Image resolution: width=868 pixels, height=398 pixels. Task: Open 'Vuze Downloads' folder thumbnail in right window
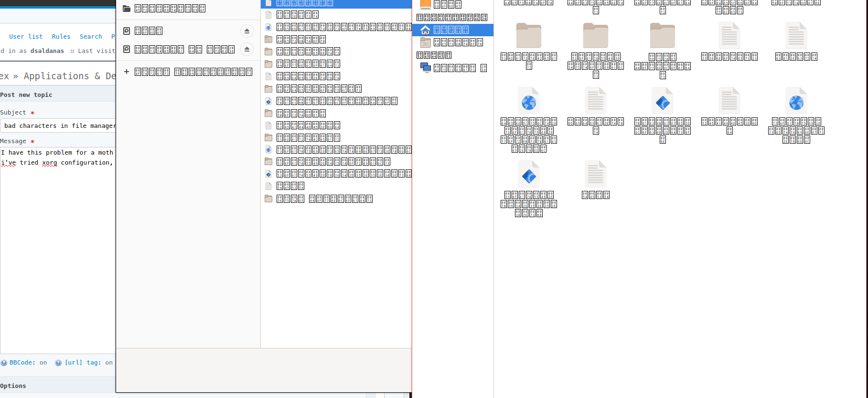click(663, 36)
